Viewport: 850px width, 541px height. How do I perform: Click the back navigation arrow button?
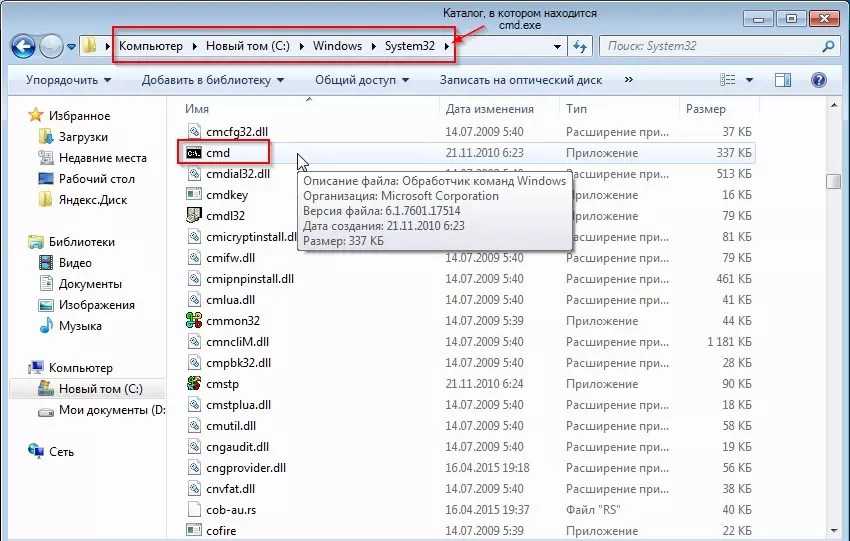pyautogui.click(x=24, y=46)
